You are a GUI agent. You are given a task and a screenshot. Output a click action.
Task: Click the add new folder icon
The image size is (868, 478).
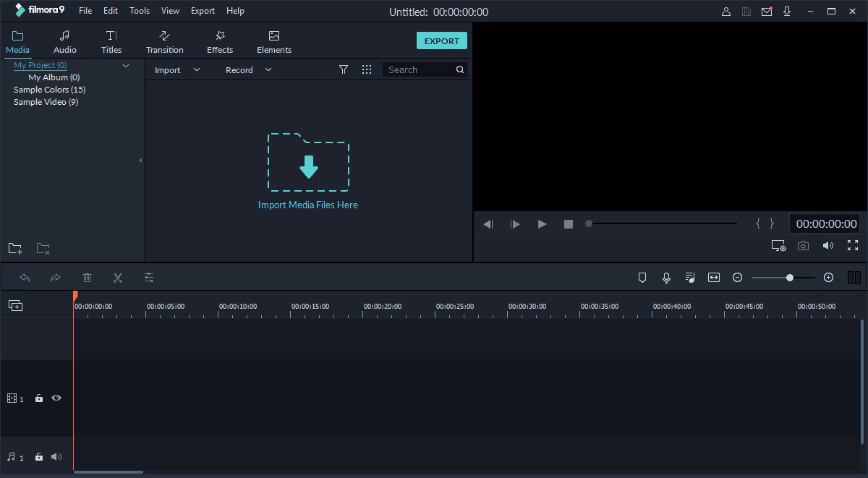15,248
